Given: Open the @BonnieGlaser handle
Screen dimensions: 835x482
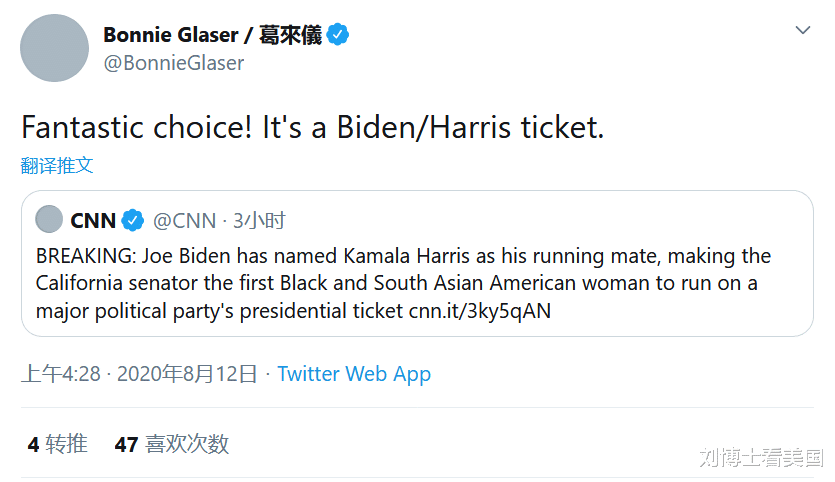Looking at the screenshot, I should tap(174, 63).
